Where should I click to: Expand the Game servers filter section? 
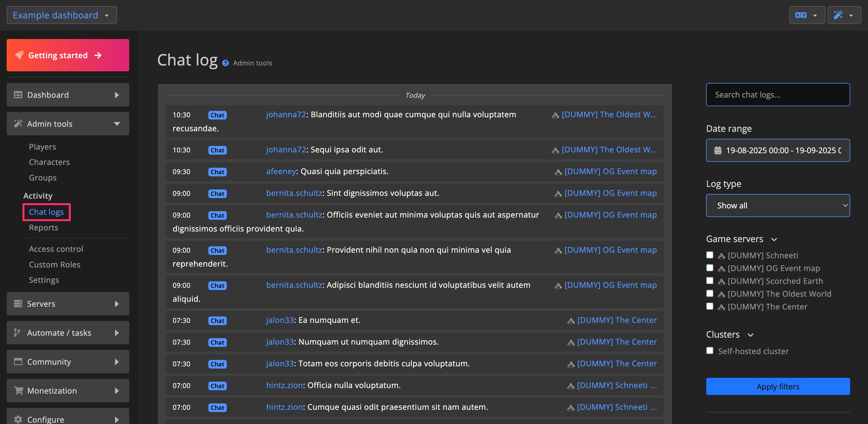[x=774, y=239]
